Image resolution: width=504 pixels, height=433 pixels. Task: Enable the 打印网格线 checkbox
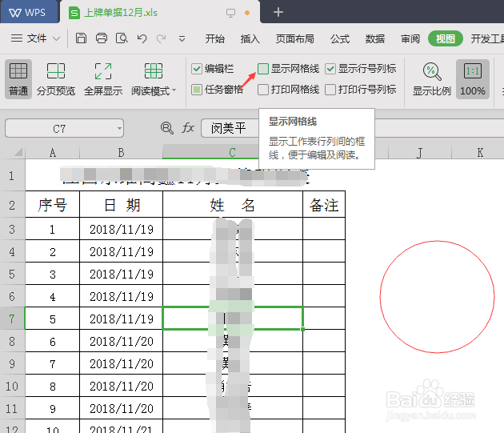coord(263,90)
